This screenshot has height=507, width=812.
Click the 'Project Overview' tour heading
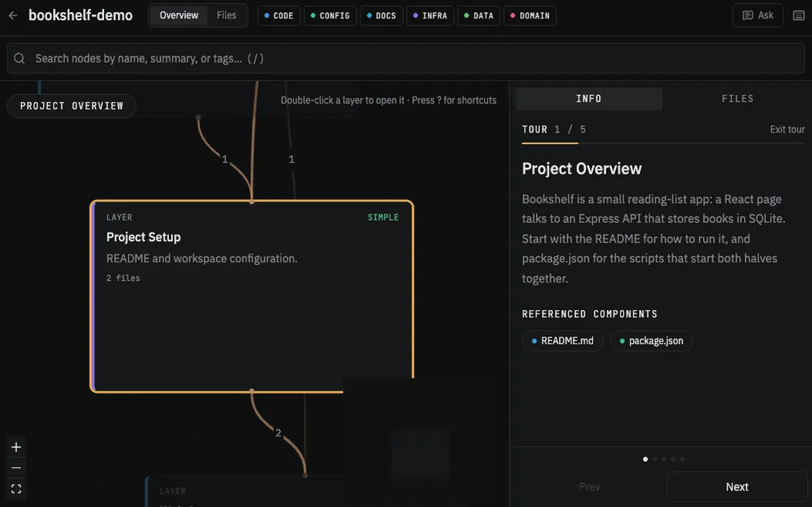click(581, 168)
